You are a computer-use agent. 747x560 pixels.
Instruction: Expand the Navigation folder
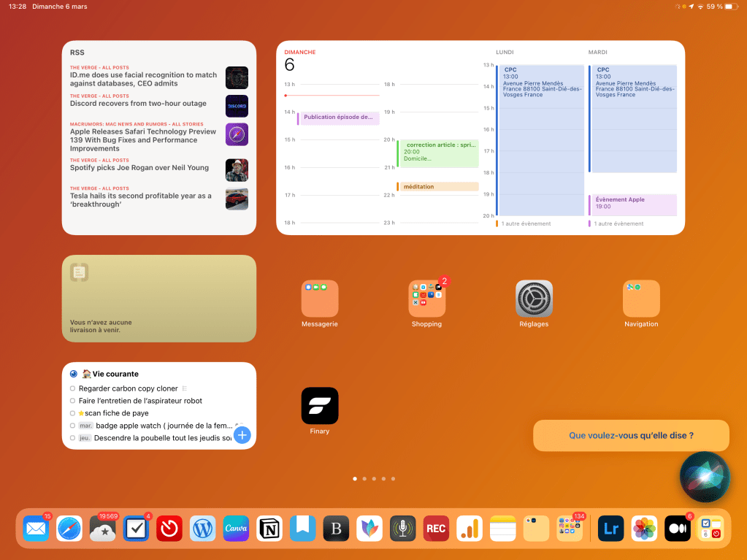coord(641,299)
